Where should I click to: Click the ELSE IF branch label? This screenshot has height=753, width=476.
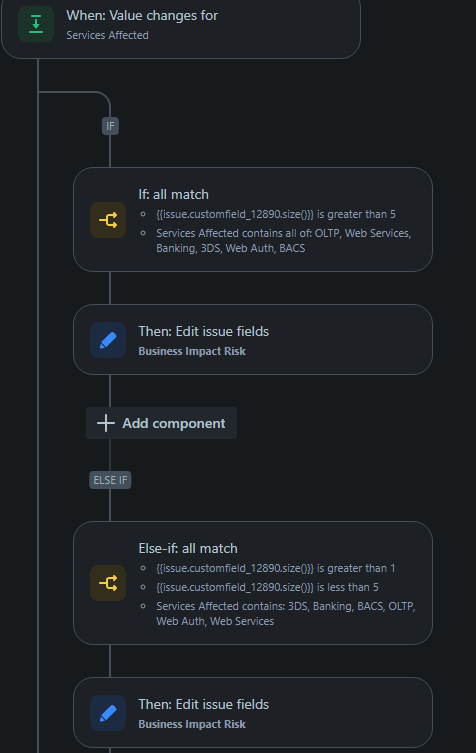[x=110, y=480]
